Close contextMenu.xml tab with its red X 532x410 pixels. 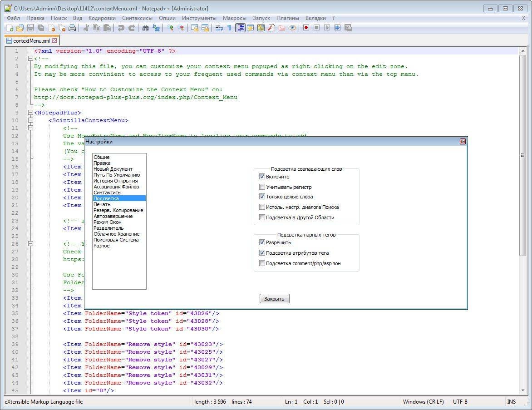pyautogui.click(x=54, y=41)
